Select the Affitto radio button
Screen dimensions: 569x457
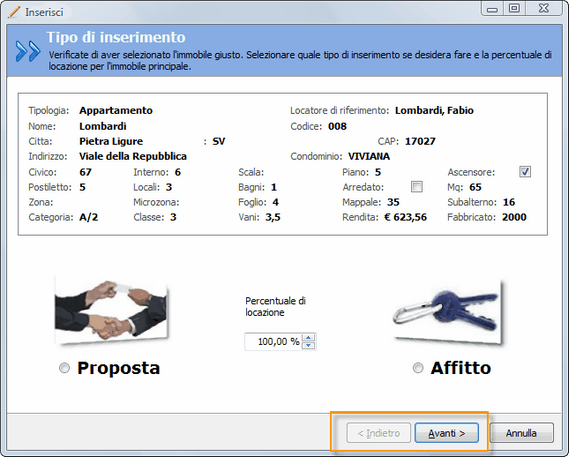[418, 368]
